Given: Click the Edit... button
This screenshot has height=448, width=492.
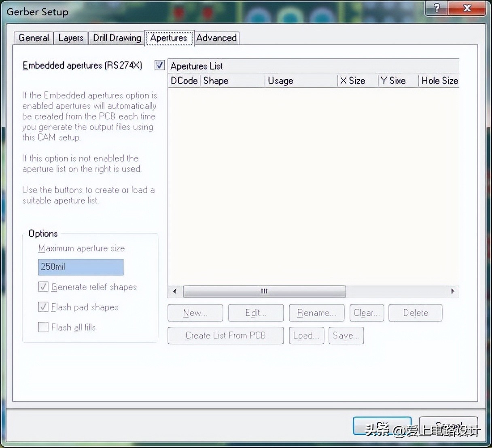Looking at the screenshot, I should pos(256,313).
